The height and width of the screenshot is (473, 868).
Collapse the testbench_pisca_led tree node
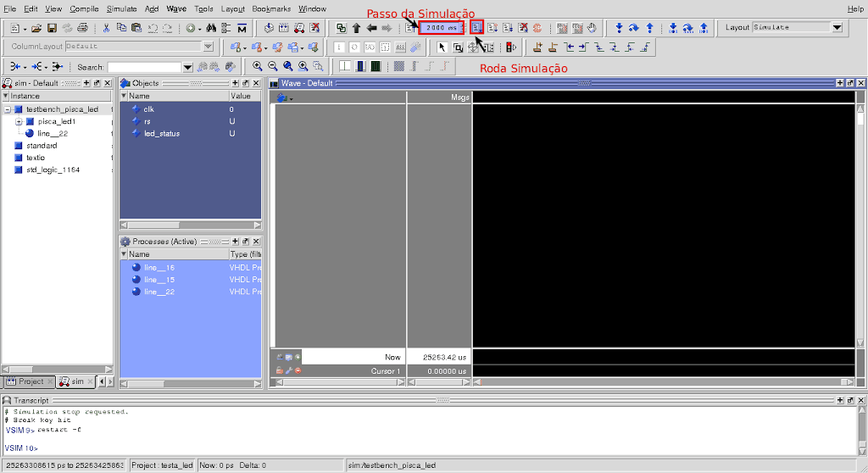(7, 109)
